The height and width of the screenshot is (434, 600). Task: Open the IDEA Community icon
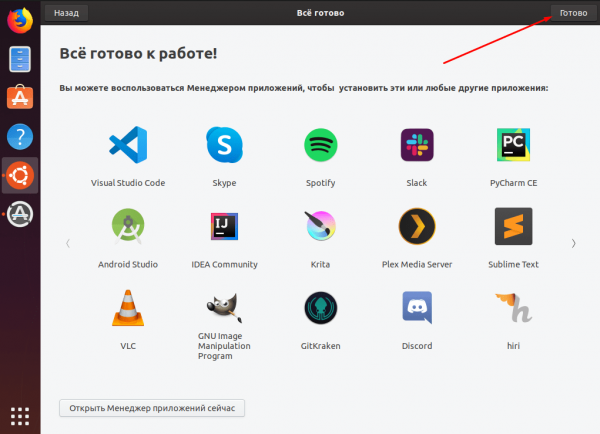pos(224,226)
